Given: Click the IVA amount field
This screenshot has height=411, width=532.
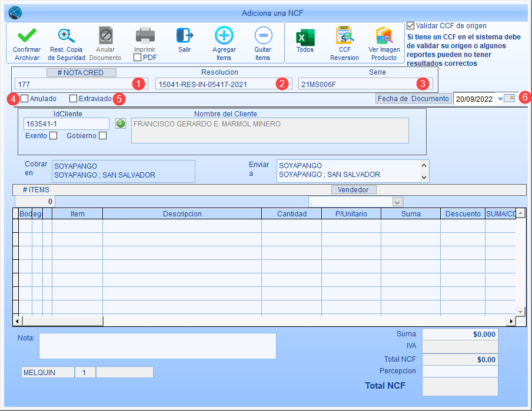Looking at the screenshot, I should point(460,346).
